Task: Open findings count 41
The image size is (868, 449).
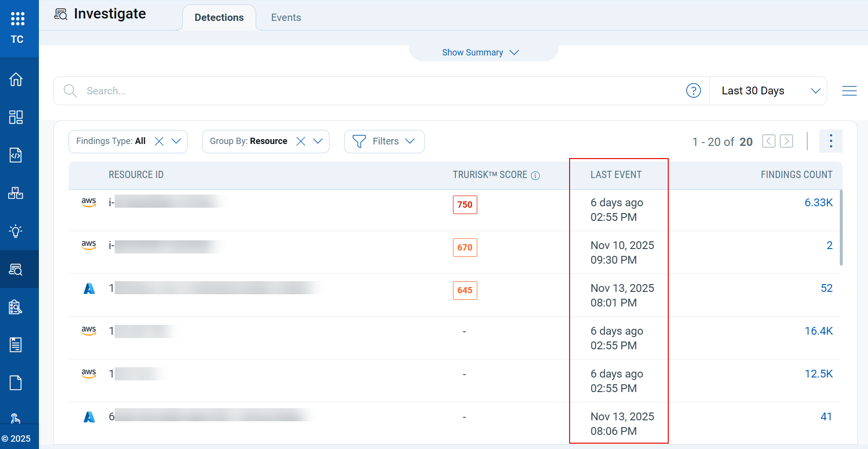Action: pos(826,416)
